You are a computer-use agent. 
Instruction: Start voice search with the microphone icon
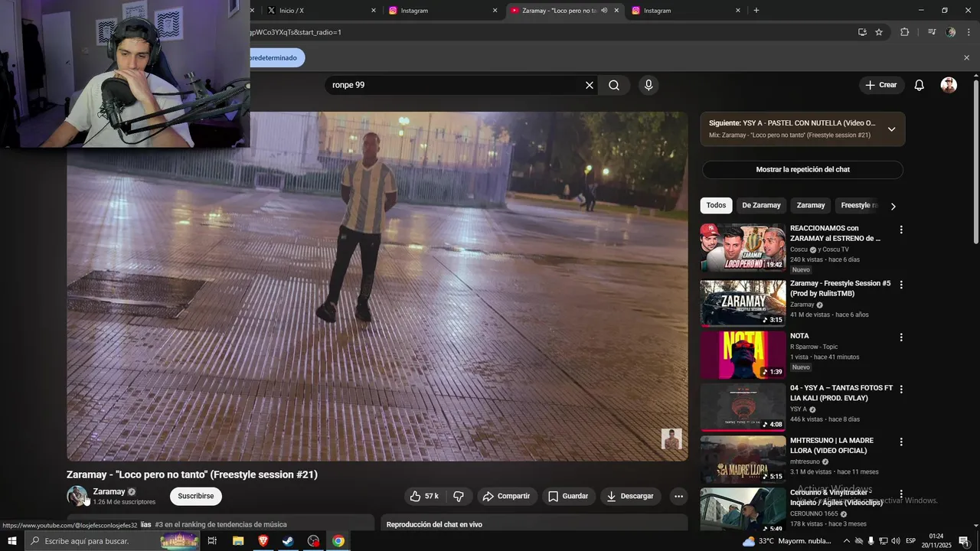coord(648,85)
